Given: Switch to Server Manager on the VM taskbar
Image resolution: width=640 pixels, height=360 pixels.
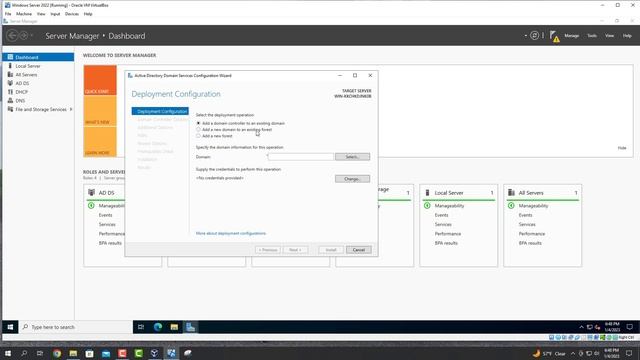Looking at the screenshot, I should 191,327.
